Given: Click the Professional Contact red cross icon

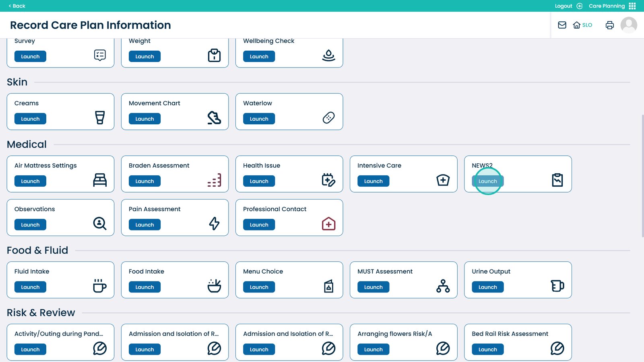Looking at the screenshot, I should 328,224.
